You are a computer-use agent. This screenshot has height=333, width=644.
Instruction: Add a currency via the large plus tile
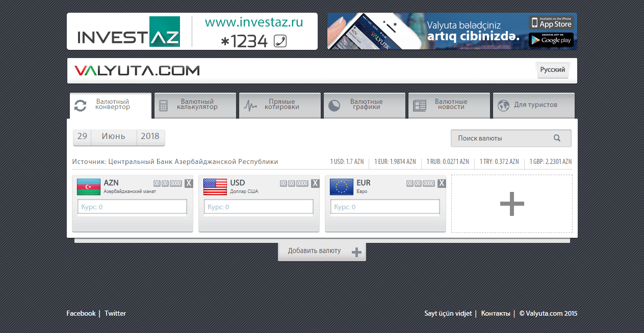(x=512, y=204)
